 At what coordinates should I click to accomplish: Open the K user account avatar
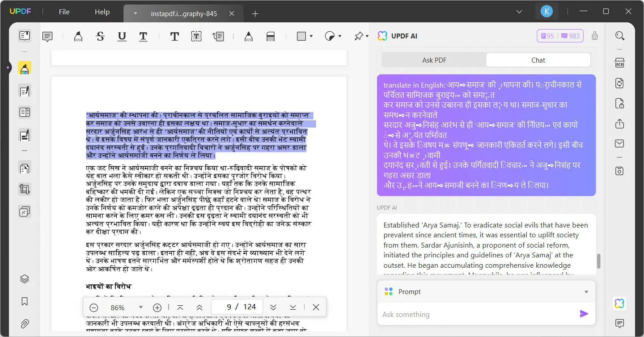click(x=547, y=12)
